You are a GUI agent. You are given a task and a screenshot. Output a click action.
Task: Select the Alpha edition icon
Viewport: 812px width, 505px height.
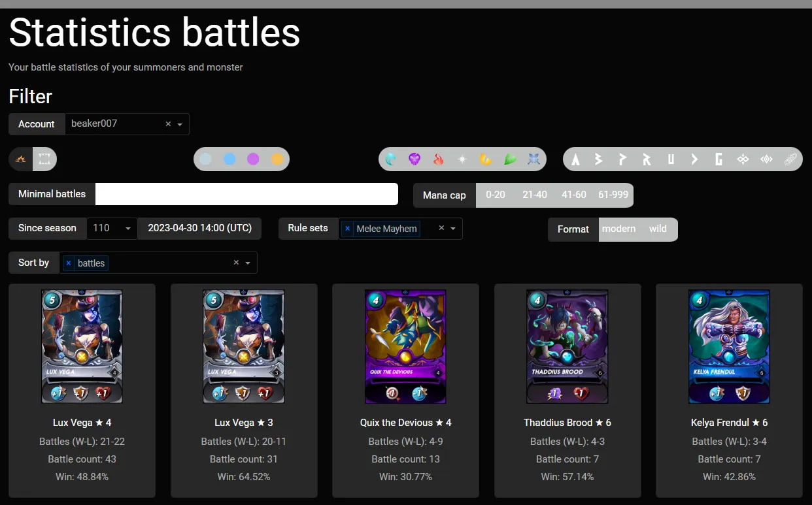pos(575,159)
